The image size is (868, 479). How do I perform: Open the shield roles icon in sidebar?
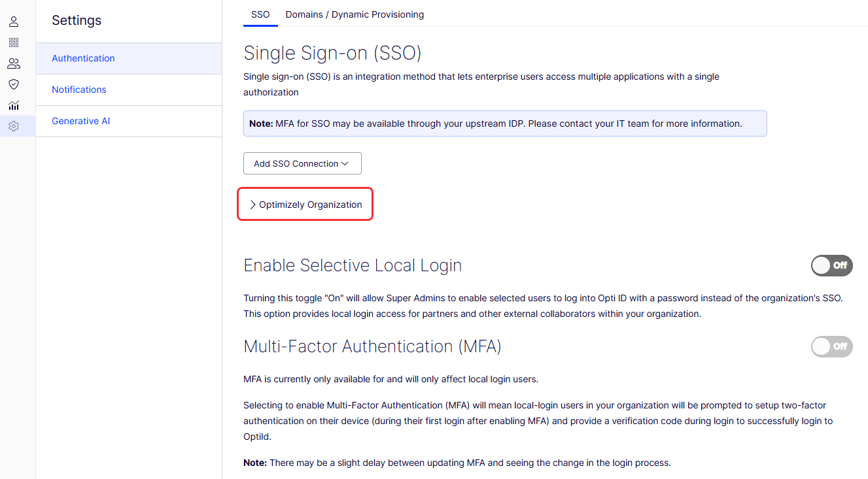click(14, 84)
